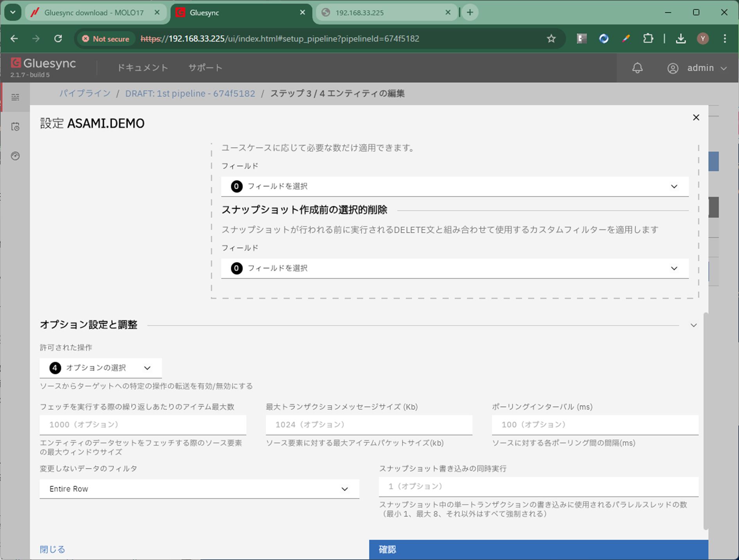This screenshot has height=560, width=739.
Task: Click the polling interval input field
Action: coord(595,425)
